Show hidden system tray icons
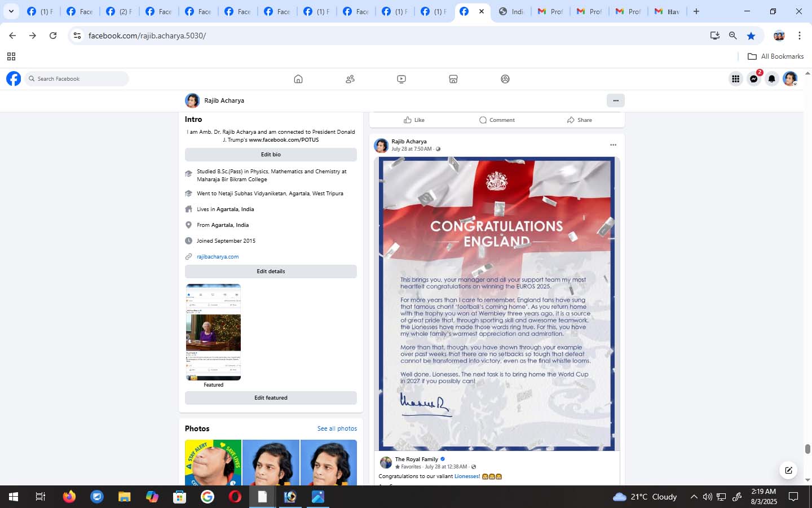812x508 pixels. point(694,497)
